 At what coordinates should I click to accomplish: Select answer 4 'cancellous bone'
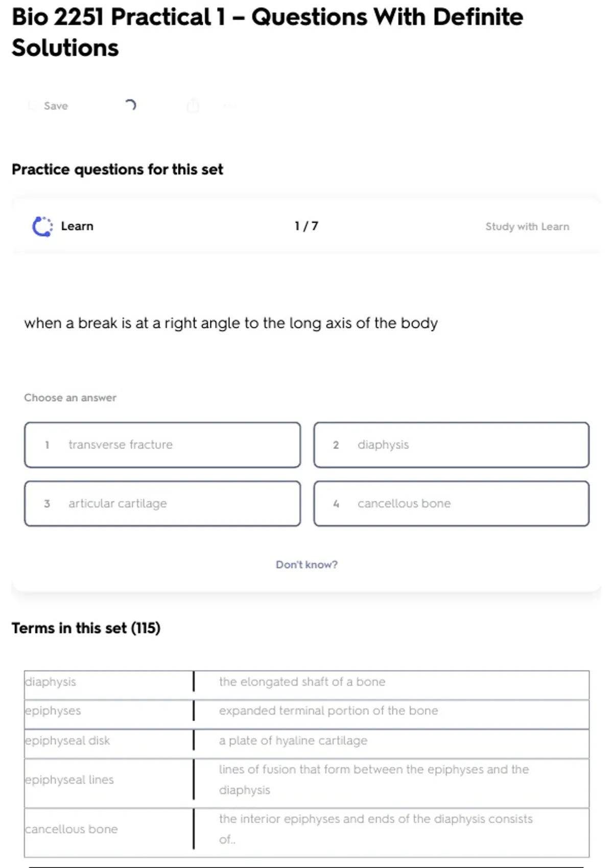coord(451,503)
